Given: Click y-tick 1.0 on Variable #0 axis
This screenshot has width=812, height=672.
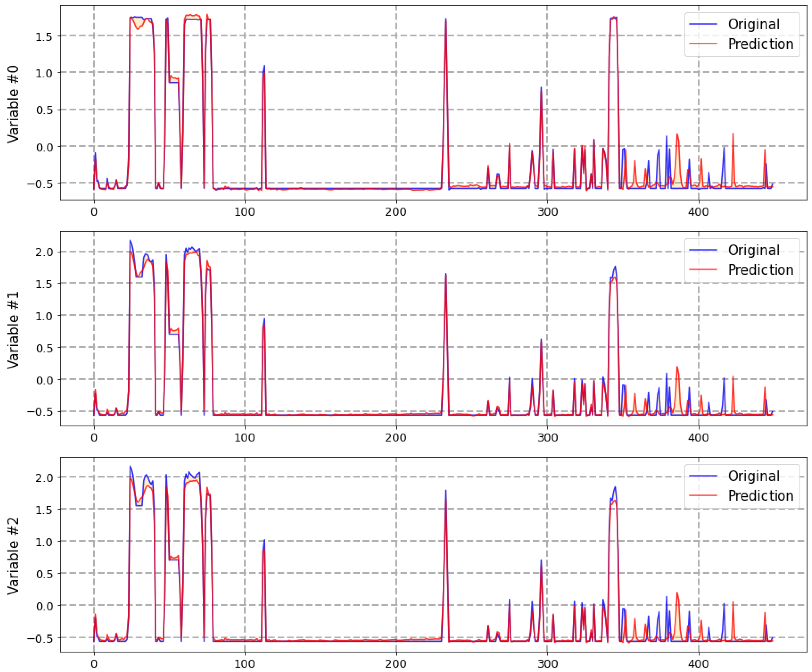Looking at the screenshot, I should click(x=44, y=73).
